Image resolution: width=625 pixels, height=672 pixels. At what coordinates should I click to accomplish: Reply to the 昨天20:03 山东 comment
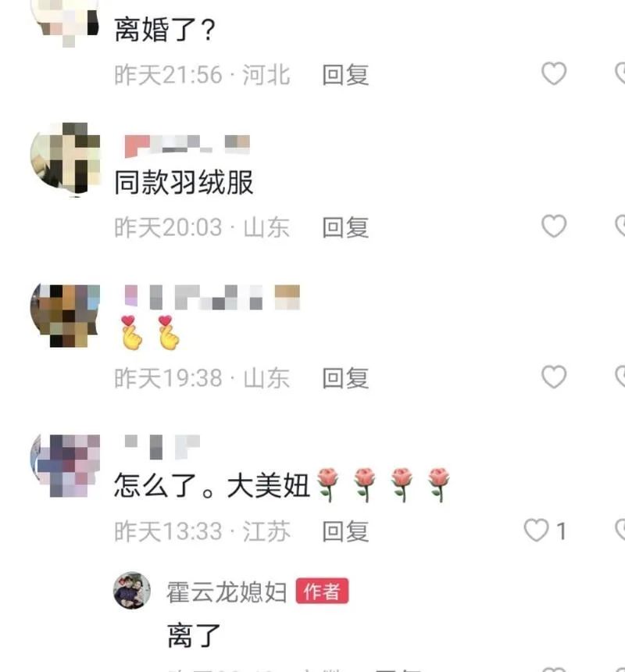[345, 227]
